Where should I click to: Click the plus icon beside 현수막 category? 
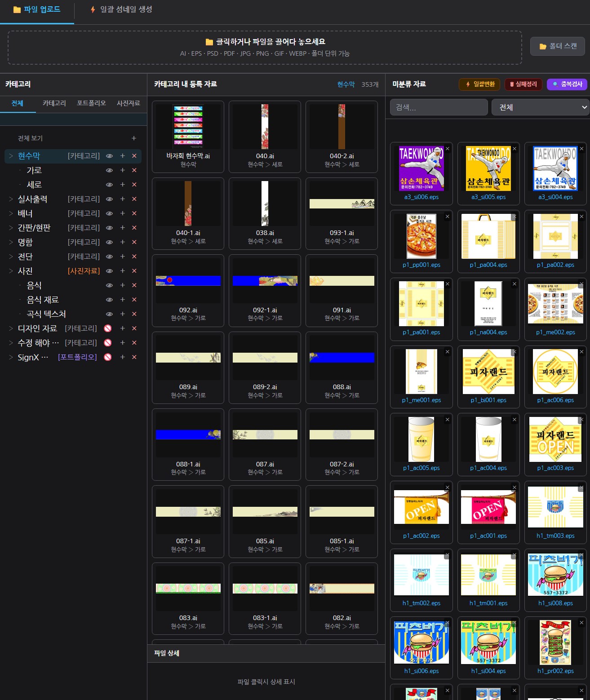[122, 156]
